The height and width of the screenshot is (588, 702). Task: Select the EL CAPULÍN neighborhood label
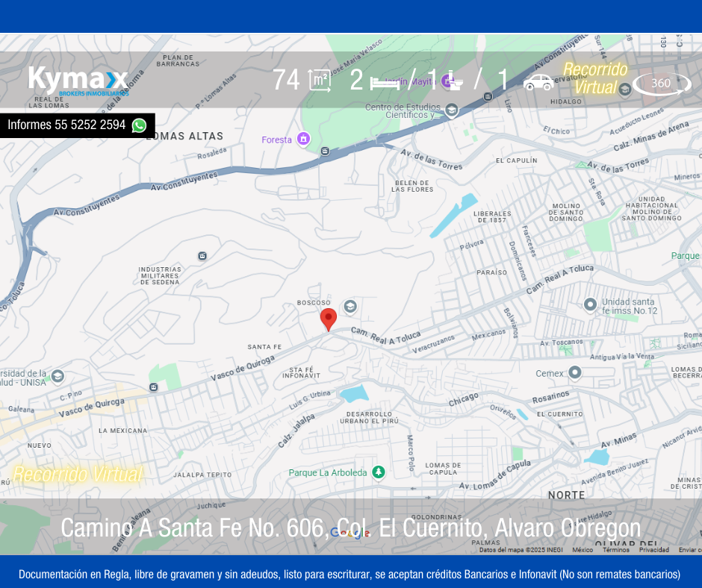[517, 160]
